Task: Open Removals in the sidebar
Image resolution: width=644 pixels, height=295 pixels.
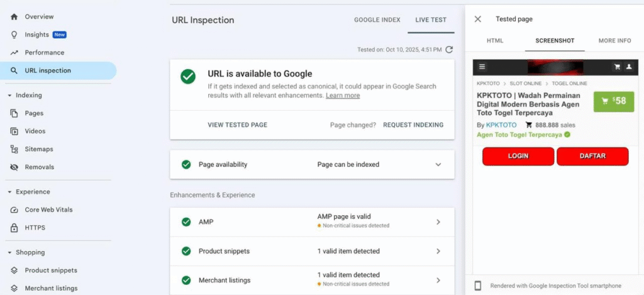Action: (40, 167)
